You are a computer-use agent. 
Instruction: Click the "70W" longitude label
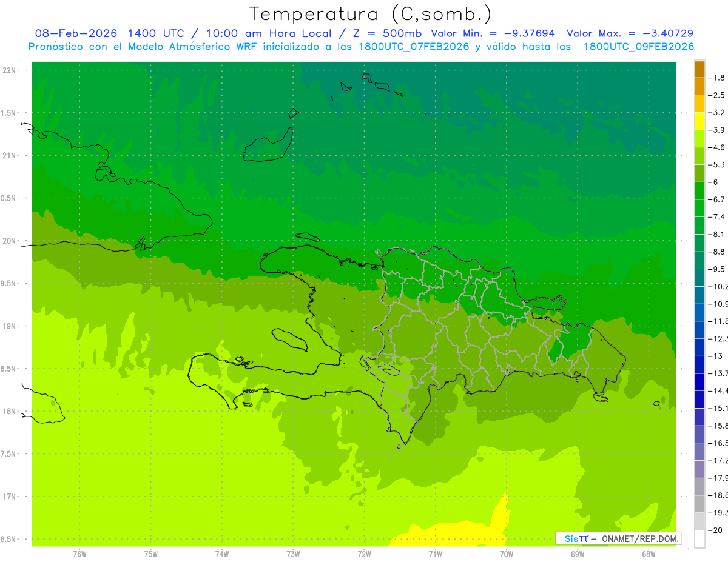coord(506,554)
